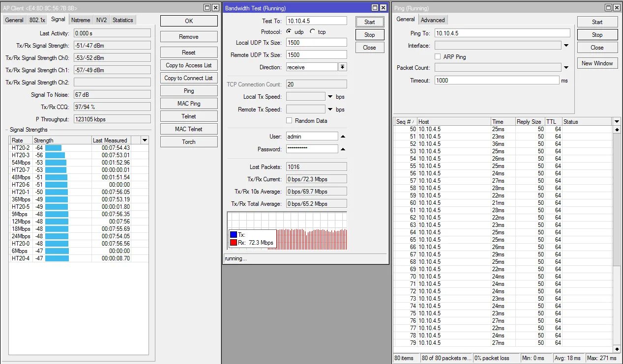Select the Signal tab
Screen dimensions: 623x364
point(58,20)
